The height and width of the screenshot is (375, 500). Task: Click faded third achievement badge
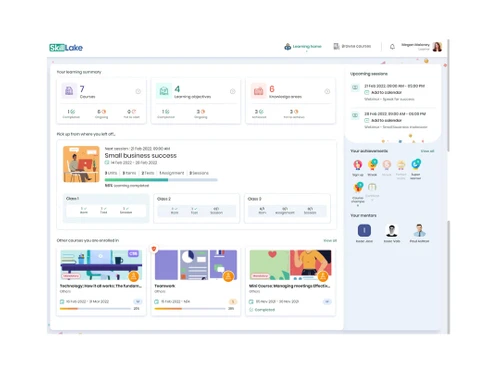pyautogui.click(x=387, y=165)
